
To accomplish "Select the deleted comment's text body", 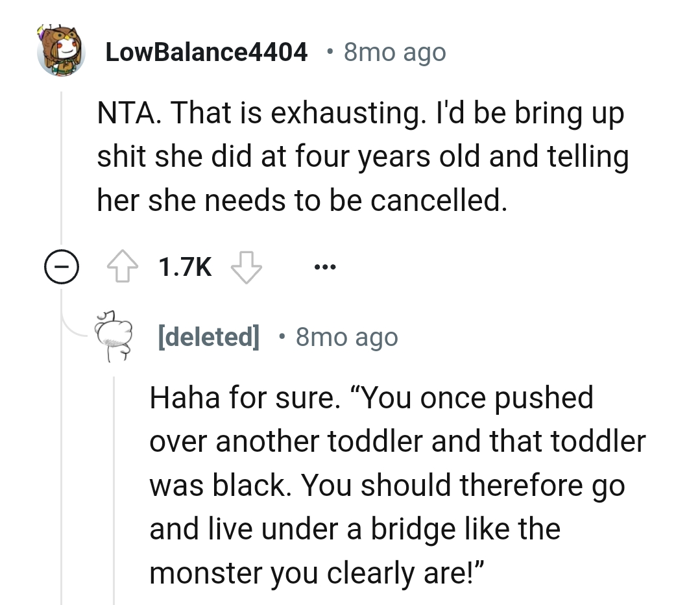I will click(397, 485).
